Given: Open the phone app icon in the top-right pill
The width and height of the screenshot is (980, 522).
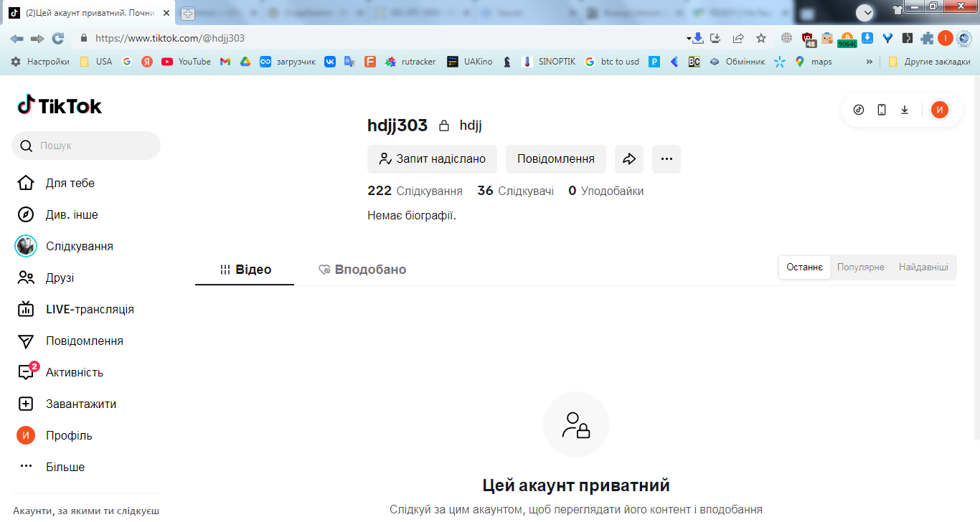Looking at the screenshot, I should pyautogui.click(x=882, y=110).
